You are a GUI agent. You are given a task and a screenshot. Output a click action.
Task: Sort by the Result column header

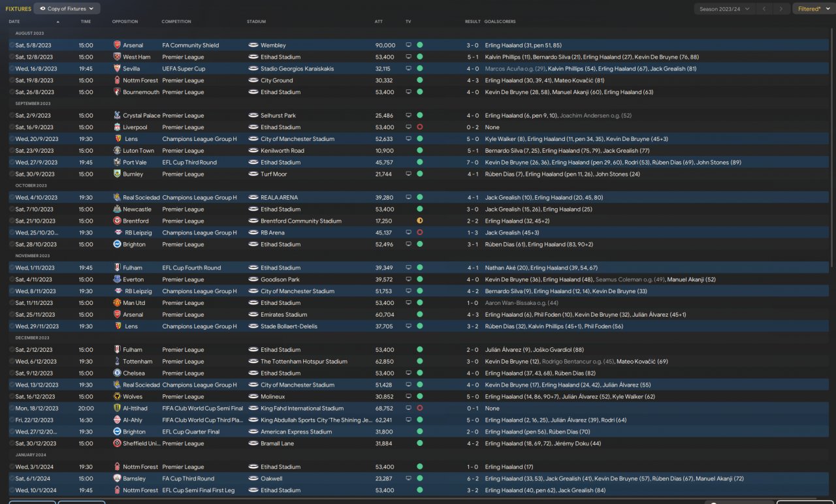(x=473, y=22)
